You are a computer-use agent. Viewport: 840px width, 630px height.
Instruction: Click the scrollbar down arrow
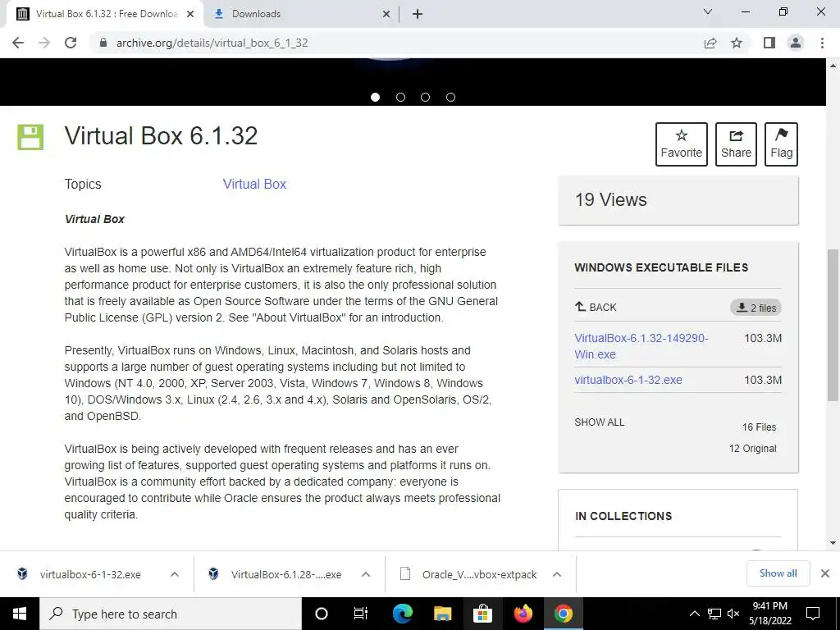point(833,543)
